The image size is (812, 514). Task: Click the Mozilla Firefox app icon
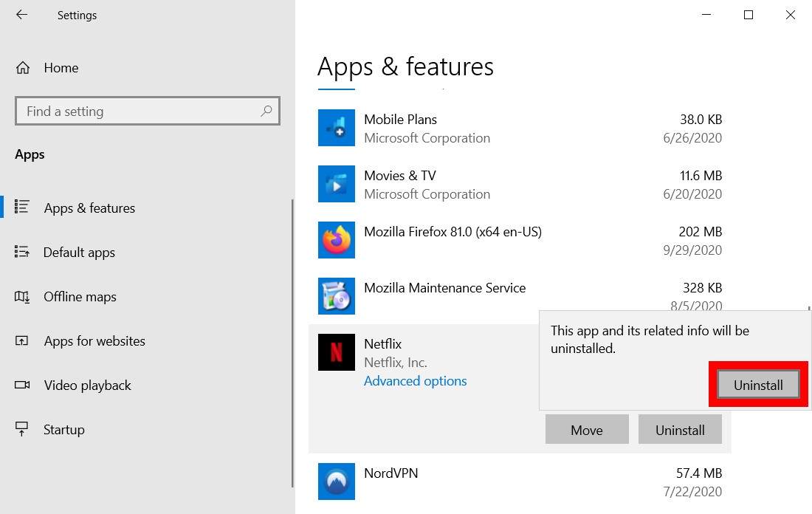click(337, 240)
